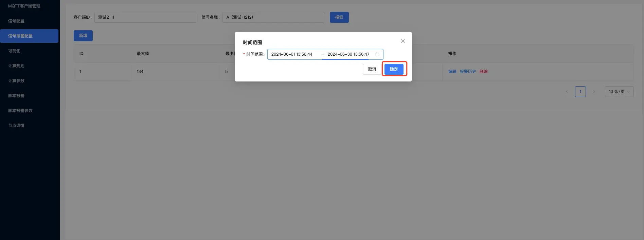The height and width of the screenshot is (240, 644).
Task: Open 报警历史 for row 1
Action: click(468, 72)
